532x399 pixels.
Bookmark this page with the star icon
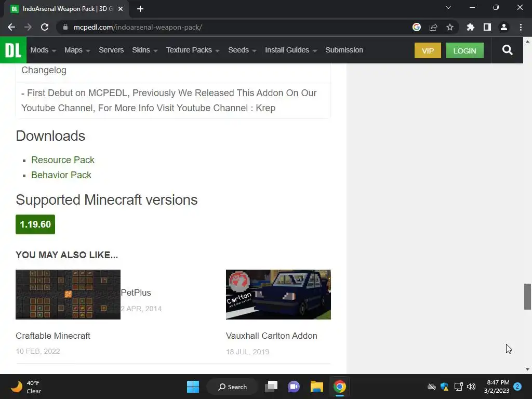coord(450,27)
